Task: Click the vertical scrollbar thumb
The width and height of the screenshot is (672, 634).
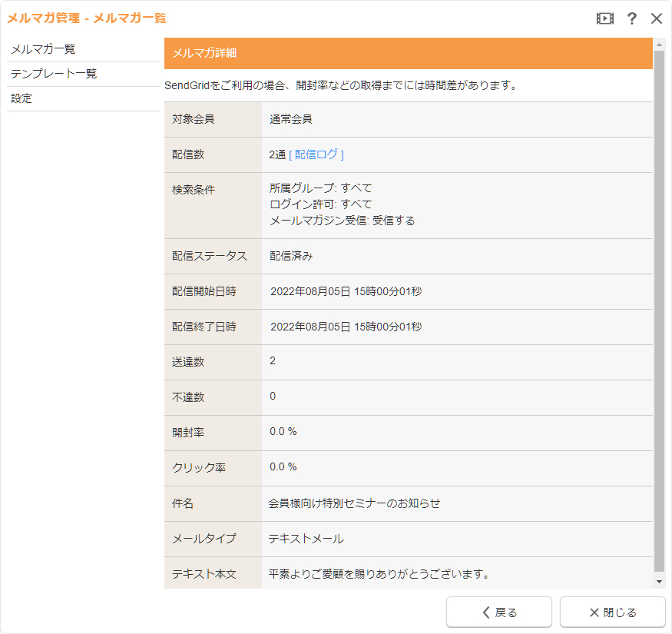Action: (659, 307)
